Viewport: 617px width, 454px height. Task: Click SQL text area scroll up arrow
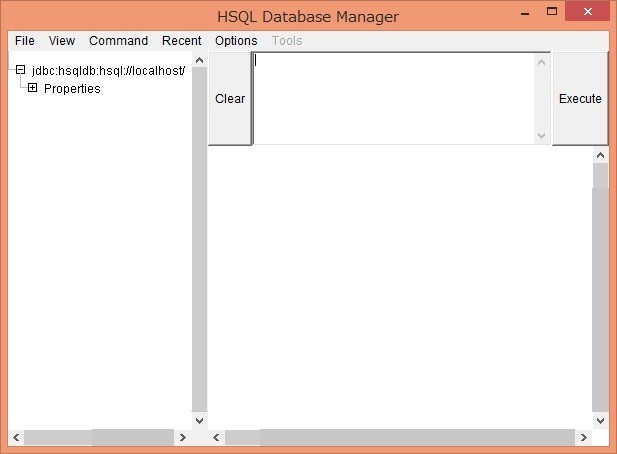[541, 62]
